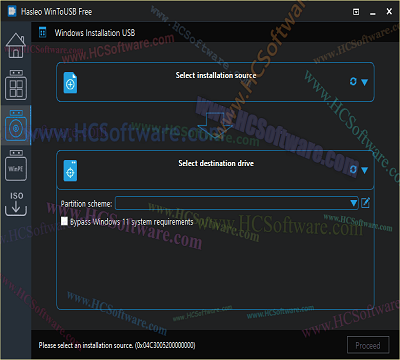The height and width of the screenshot is (360, 400).
Task: Click the Windows Installation USB header icon
Action: [x=42, y=32]
